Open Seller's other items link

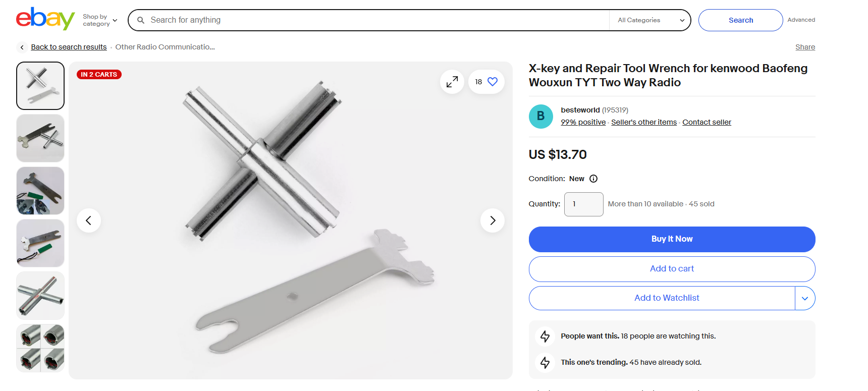[x=644, y=122]
